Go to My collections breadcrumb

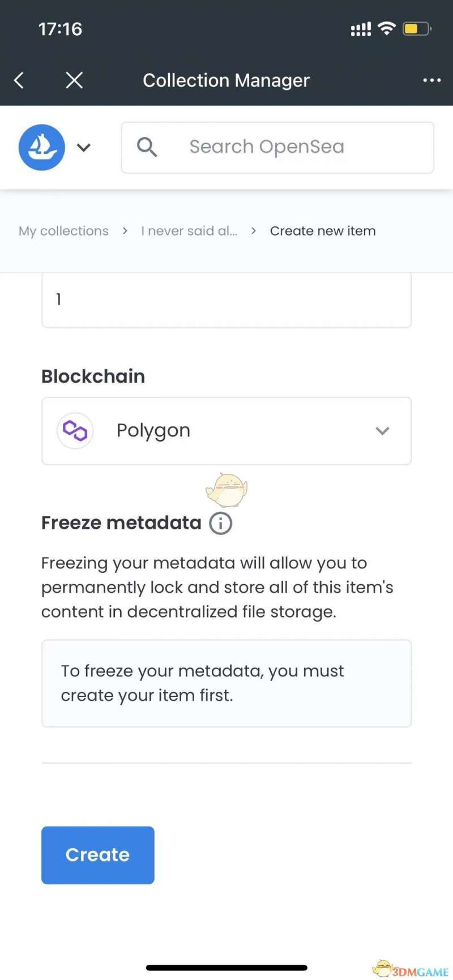coord(63,231)
